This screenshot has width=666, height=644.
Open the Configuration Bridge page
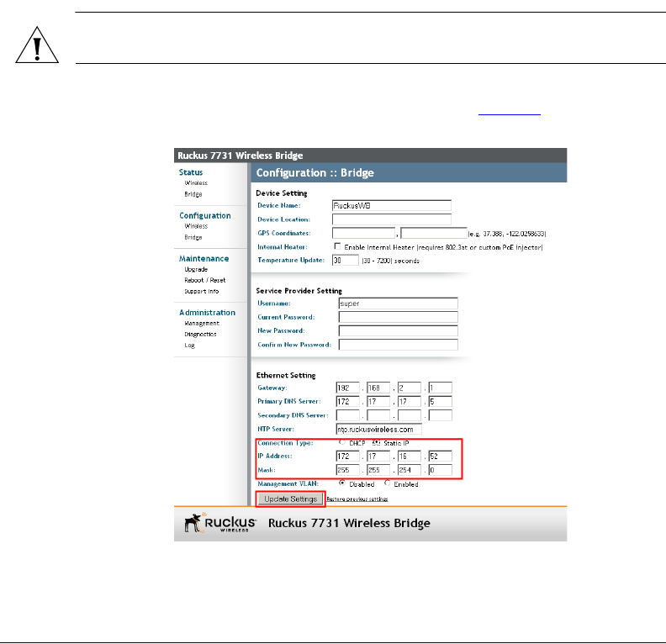193,237
